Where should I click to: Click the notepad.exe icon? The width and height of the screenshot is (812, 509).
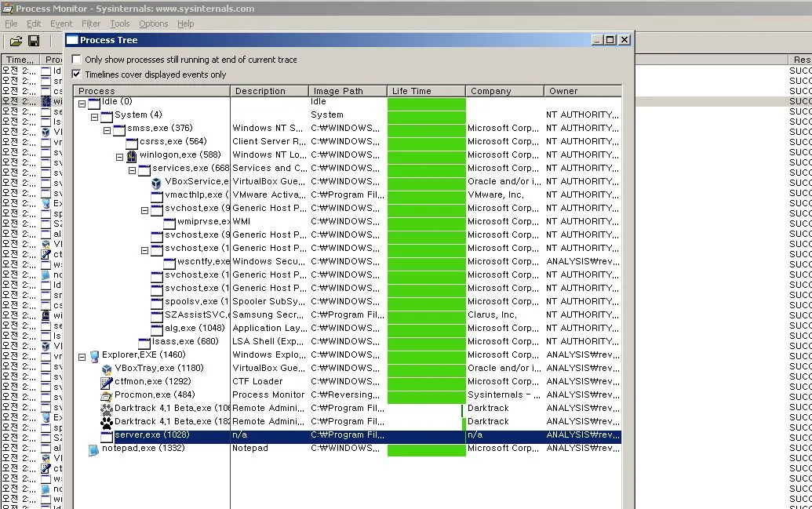point(93,449)
